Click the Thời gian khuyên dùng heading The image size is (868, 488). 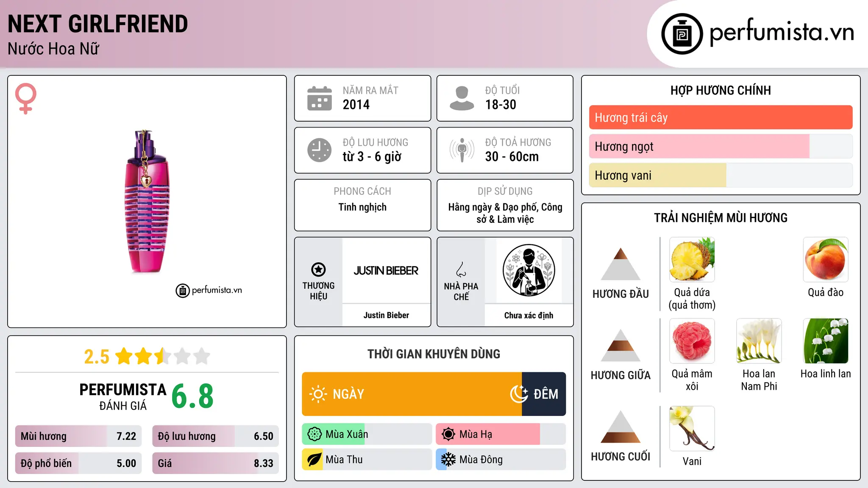point(434,354)
